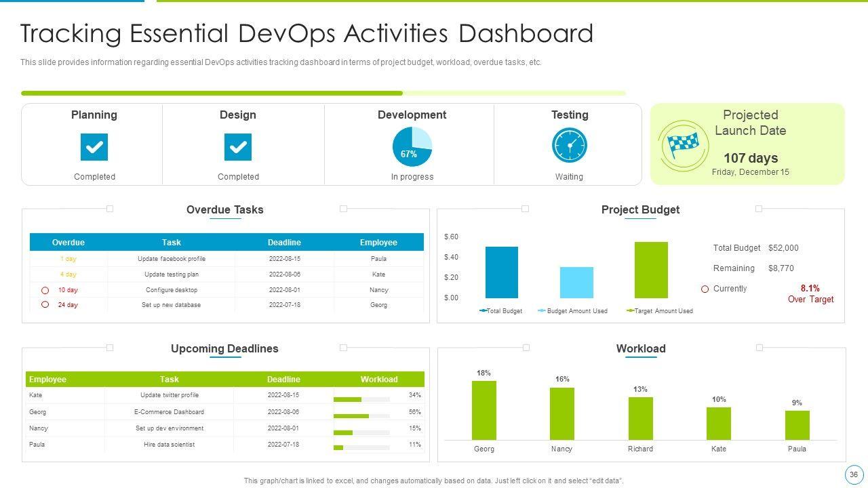Viewport: 868px width, 488px height.
Task: Select Kate's 10% bar in Workload chart
Action: pyautogui.click(x=719, y=424)
